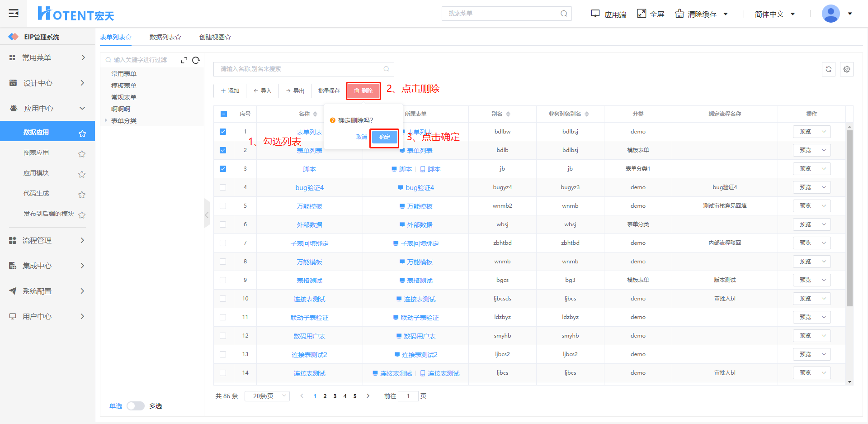Collapse the sidebar with the hamburger icon
This screenshot has width=868, height=424.
click(x=14, y=13)
